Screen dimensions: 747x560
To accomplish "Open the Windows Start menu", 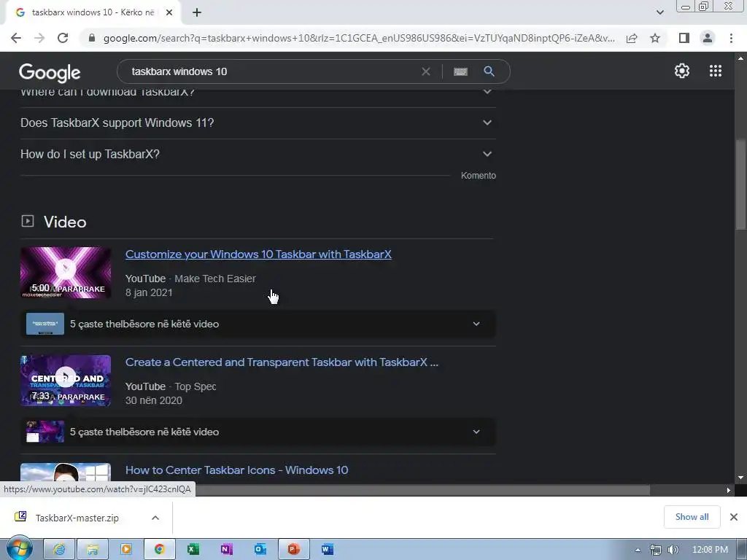I will (19, 548).
